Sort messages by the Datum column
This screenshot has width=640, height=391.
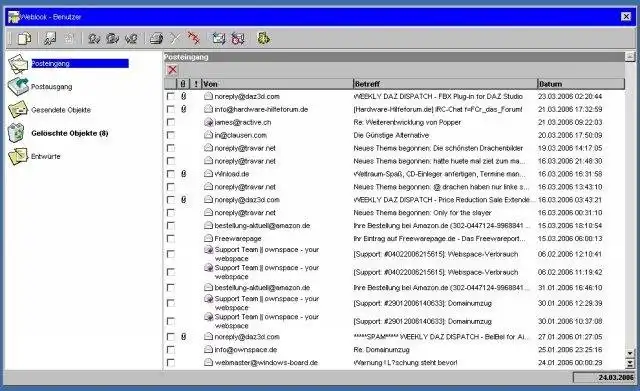(x=581, y=84)
